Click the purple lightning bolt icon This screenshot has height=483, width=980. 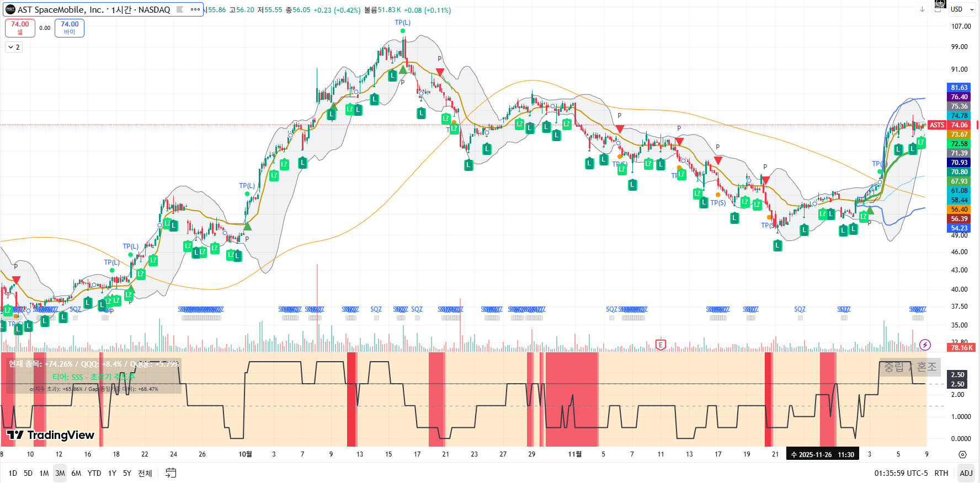tap(925, 345)
